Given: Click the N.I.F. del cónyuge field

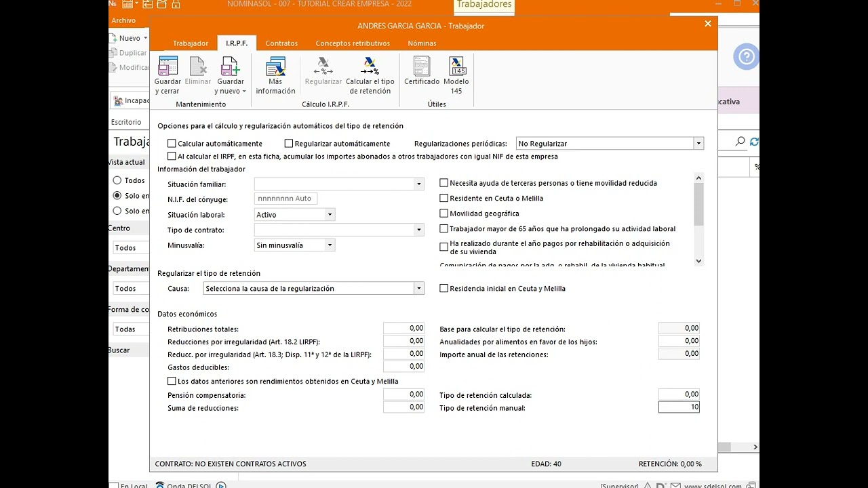Looking at the screenshot, I should tap(285, 199).
